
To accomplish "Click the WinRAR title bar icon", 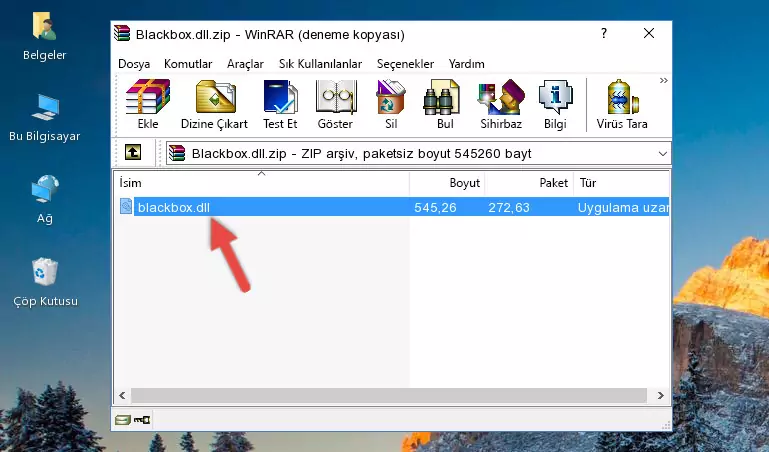I will click(x=122, y=33).
